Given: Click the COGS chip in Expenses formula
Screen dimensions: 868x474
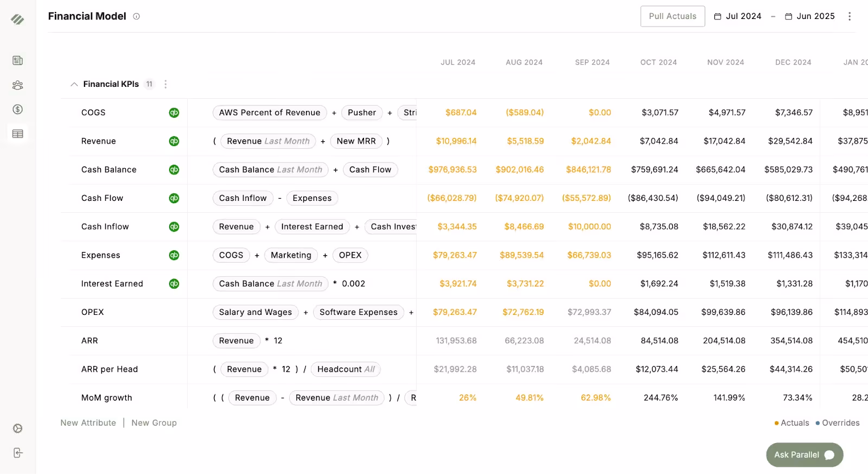Looking at the screenshot, I should click(231, 255).
